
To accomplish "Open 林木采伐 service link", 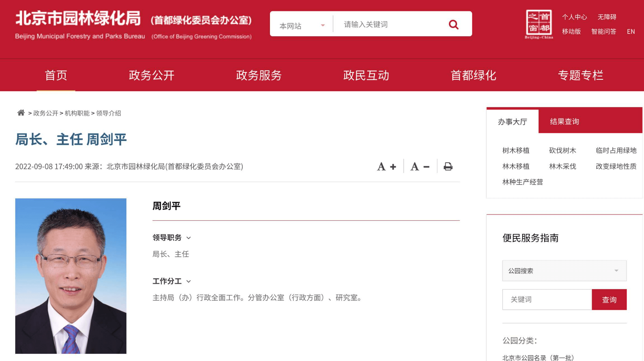I will (x=562, y=166).
